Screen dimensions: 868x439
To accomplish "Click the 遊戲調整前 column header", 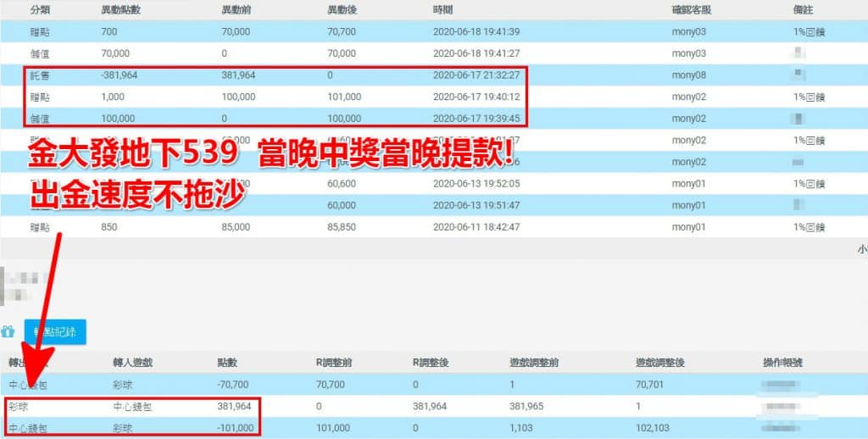I will [x=534, y=363].
